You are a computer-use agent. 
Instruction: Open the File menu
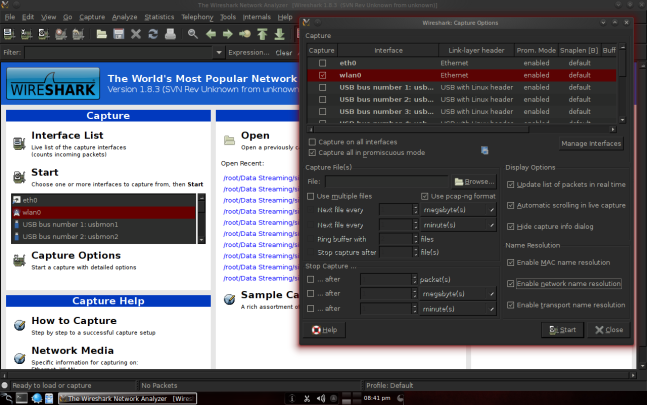pos(10,17)
